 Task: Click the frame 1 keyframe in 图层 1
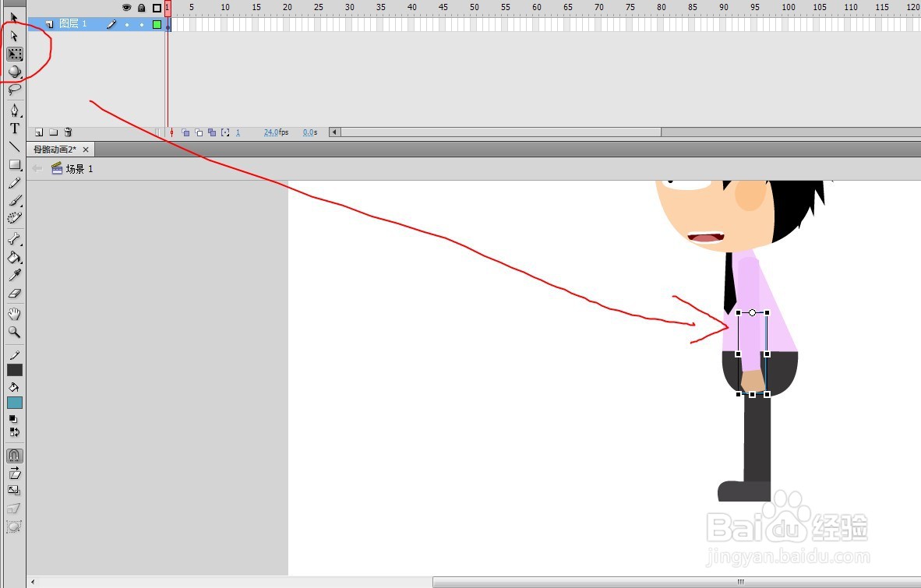click(x=168, y=25)
